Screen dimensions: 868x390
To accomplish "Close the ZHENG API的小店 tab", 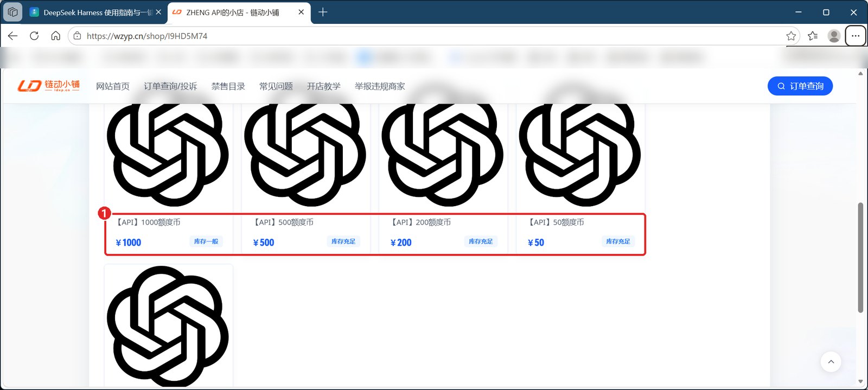I will pos(301,12).
